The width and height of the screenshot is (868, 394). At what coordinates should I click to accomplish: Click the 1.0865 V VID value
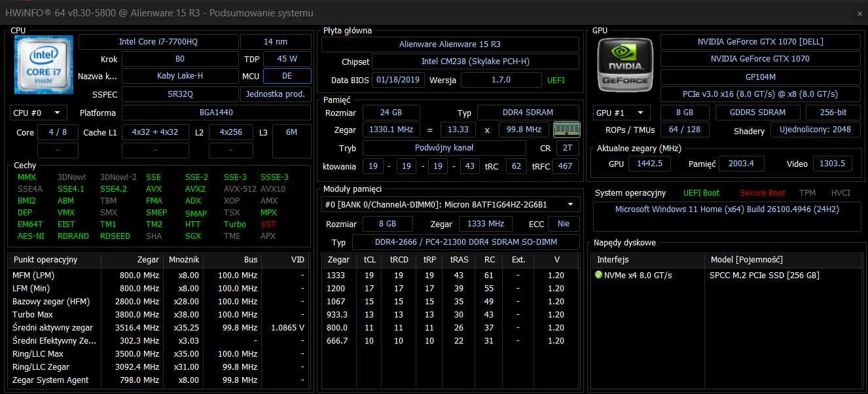(x=286, y=328)
